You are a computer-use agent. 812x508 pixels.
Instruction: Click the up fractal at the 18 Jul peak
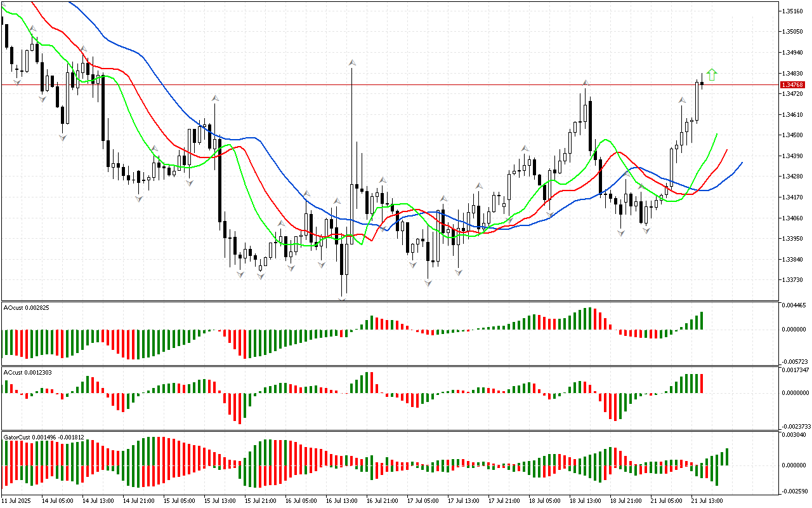pos(586,83)
